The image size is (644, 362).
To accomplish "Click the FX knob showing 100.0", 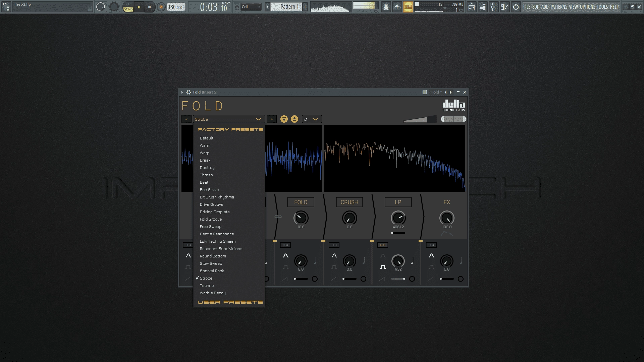I will (x=447, y=218).
